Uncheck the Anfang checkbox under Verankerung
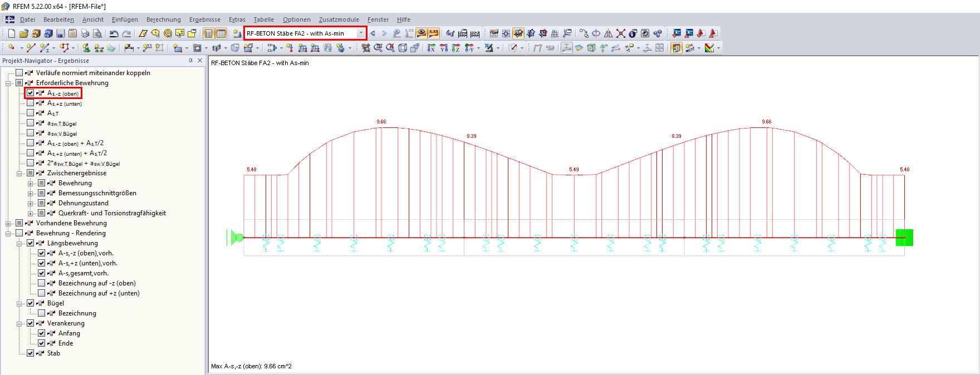 pos(42,333)
